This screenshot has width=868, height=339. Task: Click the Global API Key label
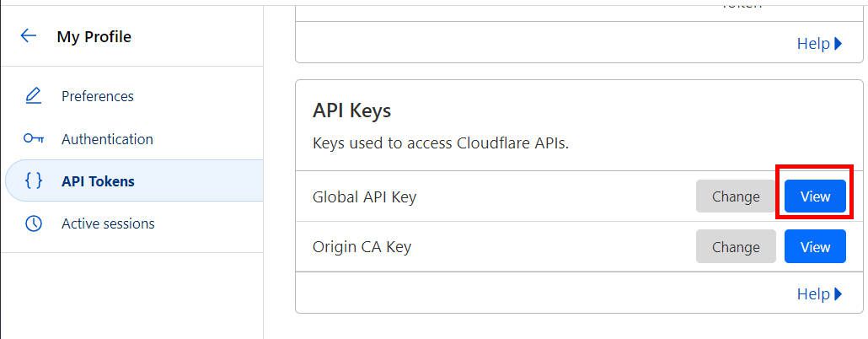[364, 196]
